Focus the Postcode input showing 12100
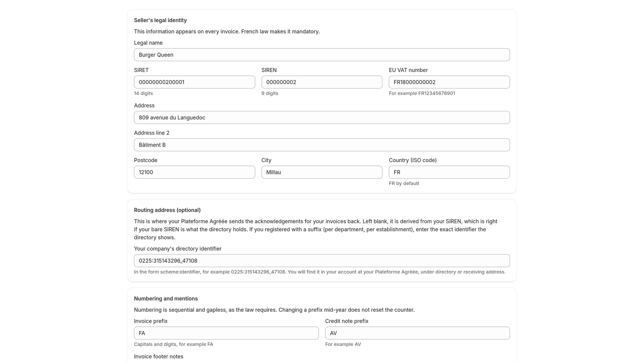Screen dimensions: 644x362 pos(194,172)
